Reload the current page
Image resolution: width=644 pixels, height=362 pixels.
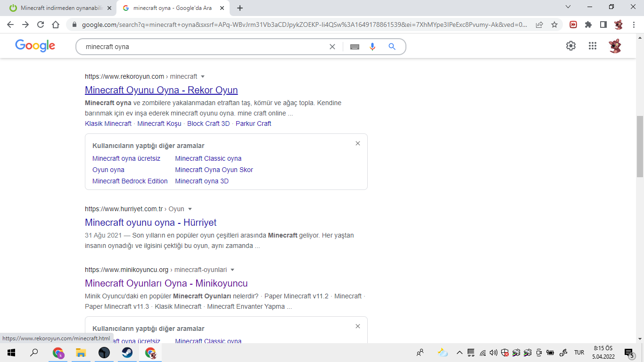[41, 25]
